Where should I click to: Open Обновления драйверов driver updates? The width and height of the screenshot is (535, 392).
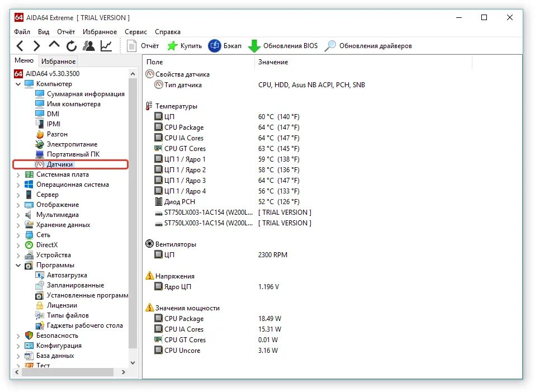click(368, 46)
